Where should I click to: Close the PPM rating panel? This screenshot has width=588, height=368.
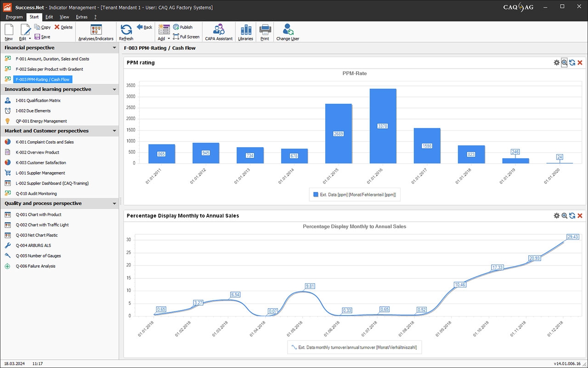coord(580,63)
